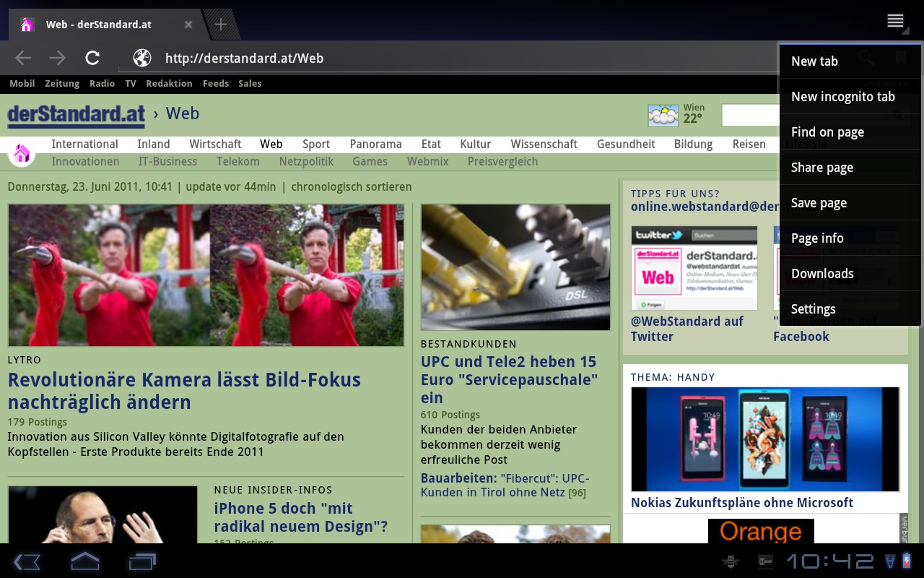924x578 pixels.
Task: Go to the 'Reisen' section
Action: [749, 144]
